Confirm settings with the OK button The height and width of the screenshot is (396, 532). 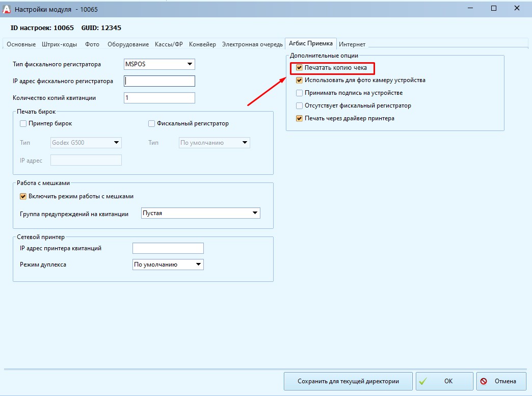[444, 381]
